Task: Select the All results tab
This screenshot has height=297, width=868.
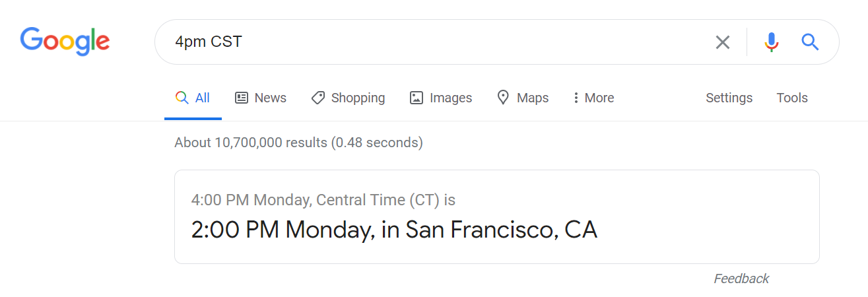Action: [193, 98]
